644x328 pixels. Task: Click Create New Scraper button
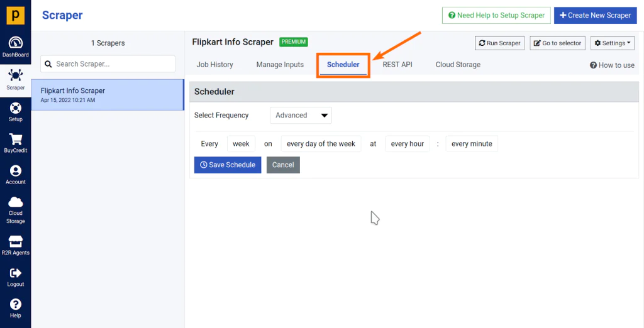click(595, 15)
